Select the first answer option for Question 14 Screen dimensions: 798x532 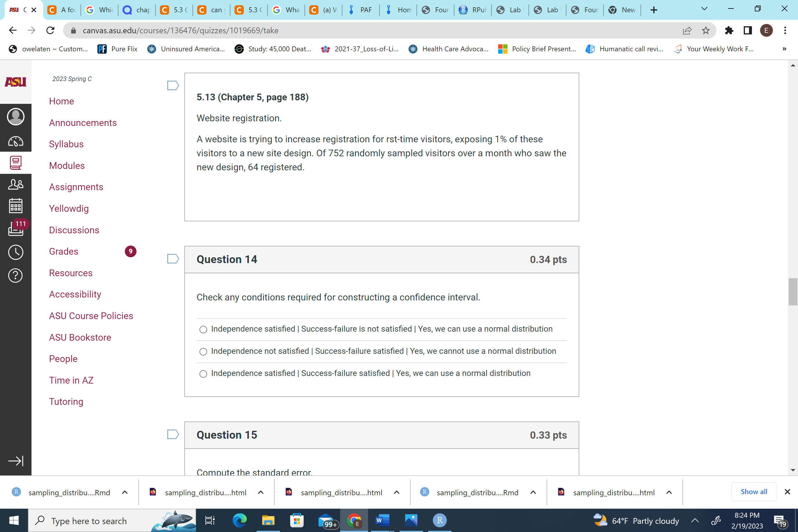(x=203, y=330)
